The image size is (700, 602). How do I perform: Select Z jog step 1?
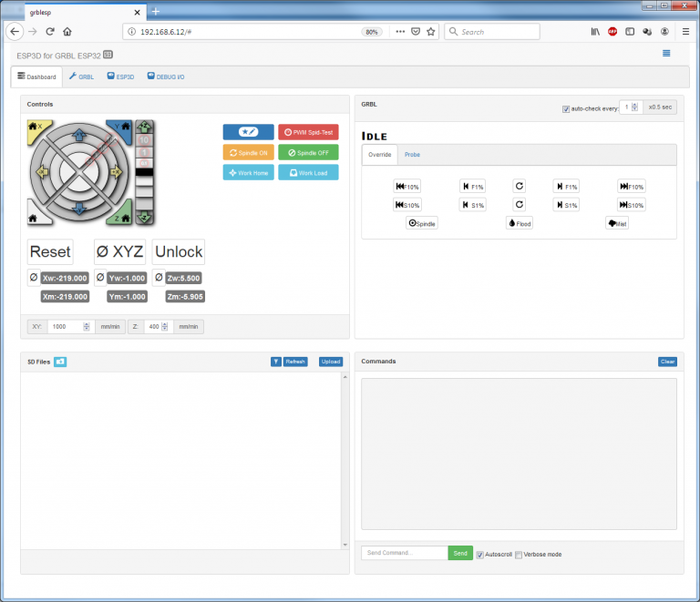click(144, 152)
